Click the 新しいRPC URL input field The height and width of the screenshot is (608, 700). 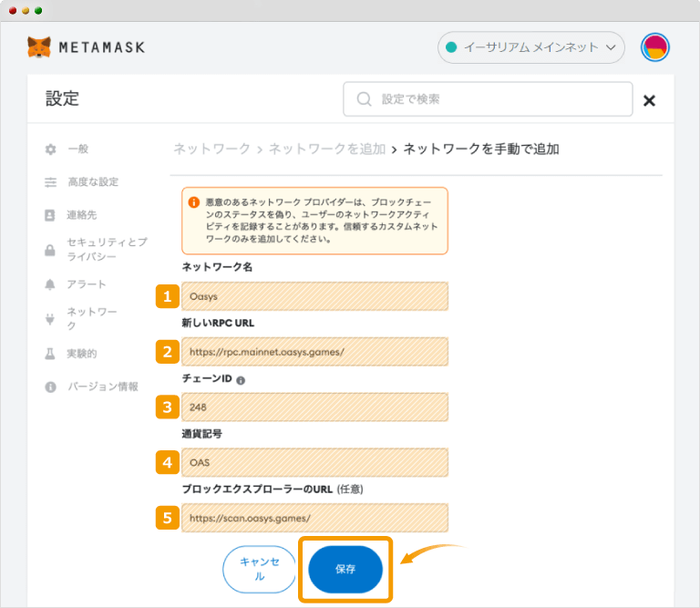click(x=314, y=352)
